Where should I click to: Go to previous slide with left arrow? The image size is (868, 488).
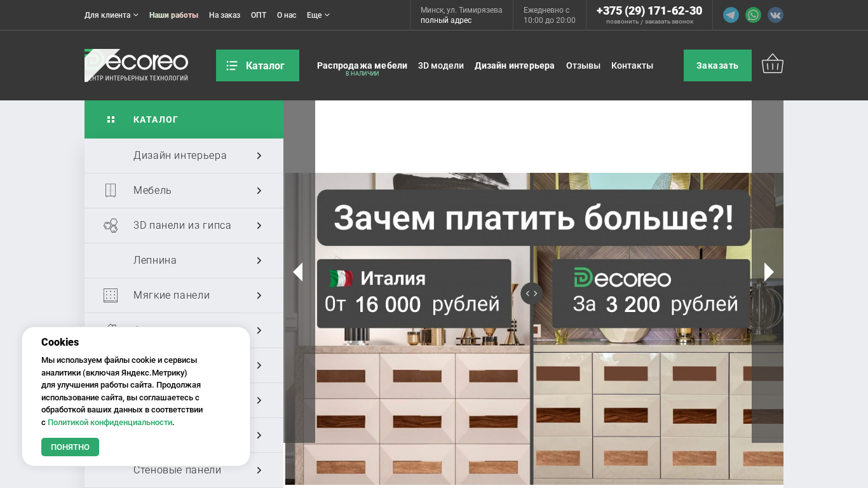point(297,272)
